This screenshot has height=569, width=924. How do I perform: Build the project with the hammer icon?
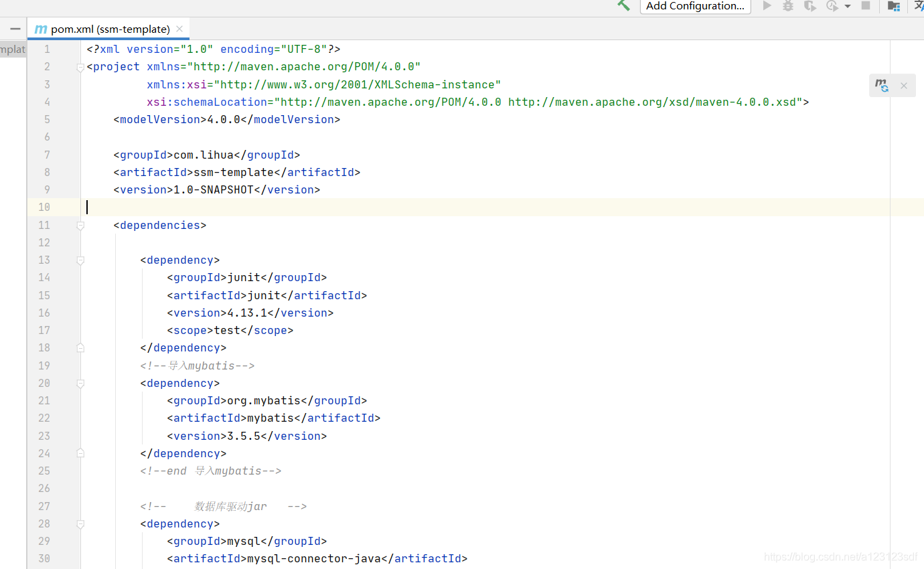tap(623, 5)
